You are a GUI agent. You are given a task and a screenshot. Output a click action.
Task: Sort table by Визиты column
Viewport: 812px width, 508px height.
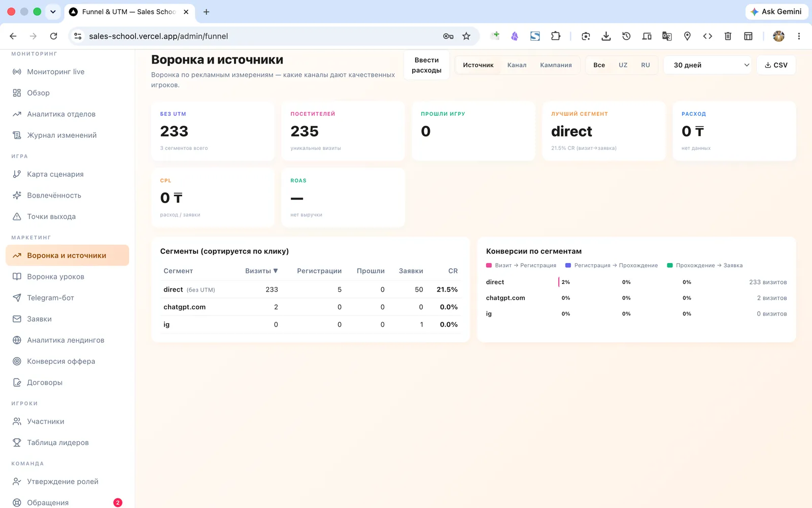[x=261, y=271]
